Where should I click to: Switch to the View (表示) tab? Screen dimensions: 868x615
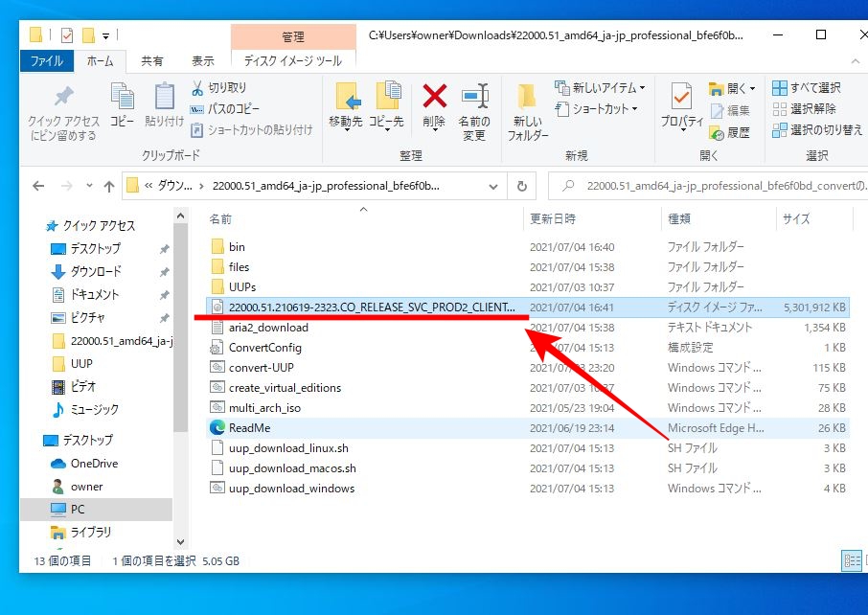click(x=202, y=61)
